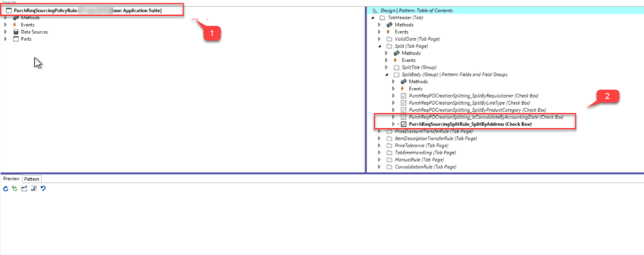Viewport: 644px width, 255px height.
Task: Click the Events lightning bolt icon under form root
Action: click(x=16, y=25)
